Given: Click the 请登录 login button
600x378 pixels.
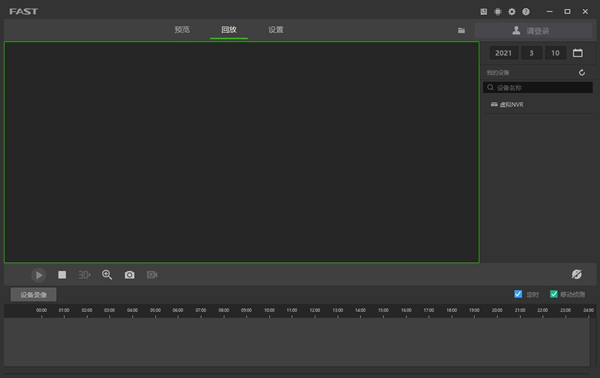Looking at the screenshot, I should [x=533, y=31].
